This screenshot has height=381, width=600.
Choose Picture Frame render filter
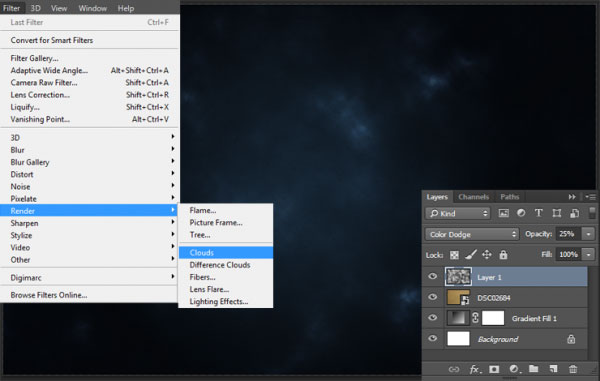[226, 223]
